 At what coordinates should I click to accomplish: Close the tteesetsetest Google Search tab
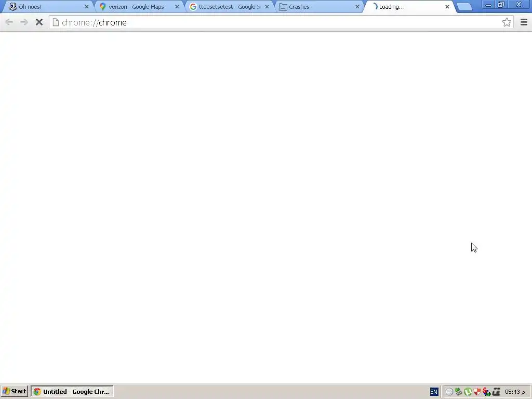click(x=267, y=7)
